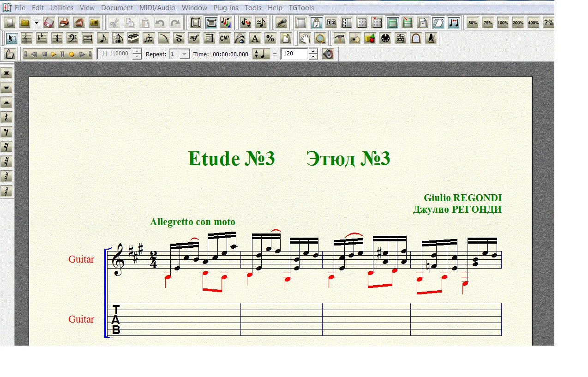Toggle the note-lock padlock icon

[x=316, y=22]
